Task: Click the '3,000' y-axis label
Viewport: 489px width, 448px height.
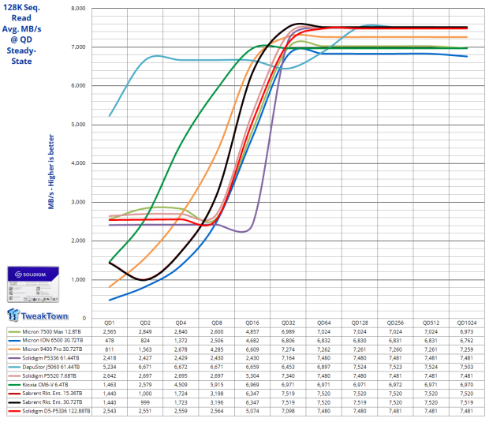Action: point(78,202)
